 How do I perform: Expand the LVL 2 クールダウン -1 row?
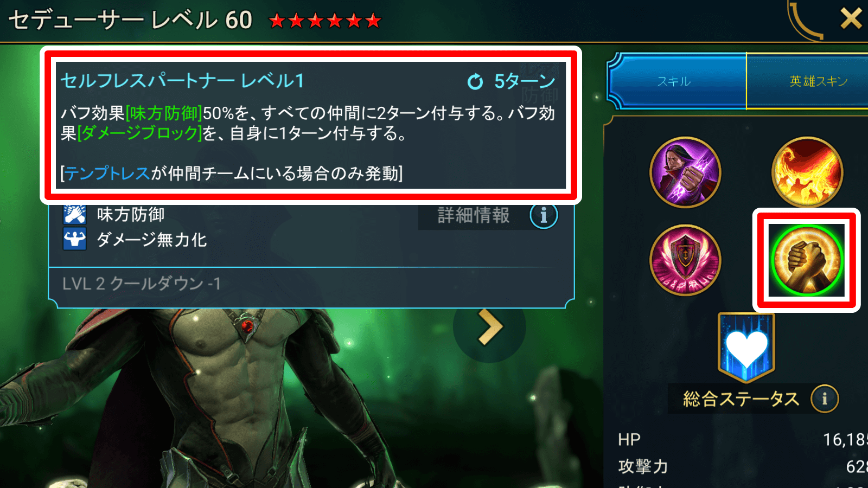pos(311,284)
